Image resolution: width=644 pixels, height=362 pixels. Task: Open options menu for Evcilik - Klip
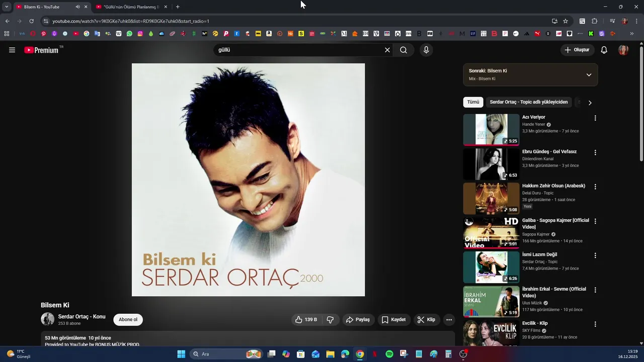595,324
